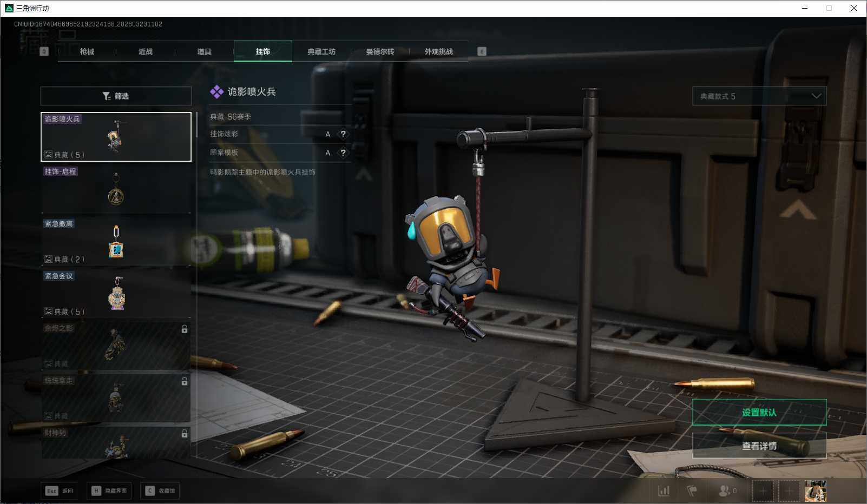
Task: Minimize the 三角洲行动 window
Action: [x=805, y=8]
